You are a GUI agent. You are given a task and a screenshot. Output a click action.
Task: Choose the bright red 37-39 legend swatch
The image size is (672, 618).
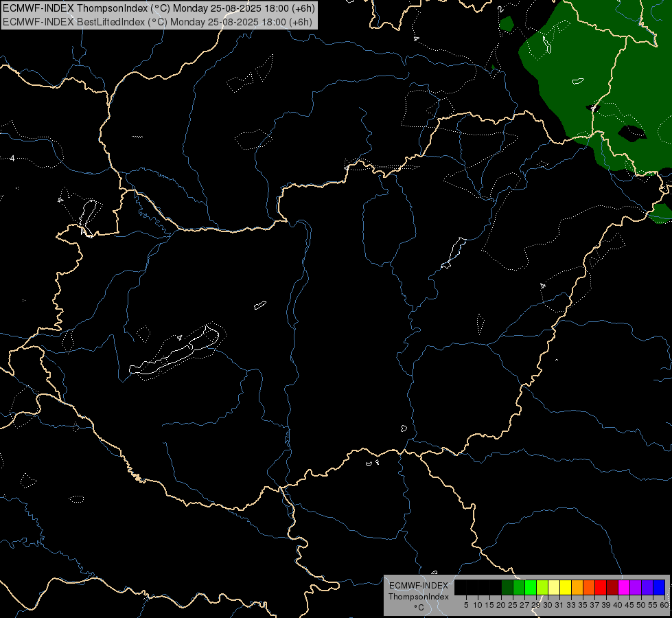601,587
